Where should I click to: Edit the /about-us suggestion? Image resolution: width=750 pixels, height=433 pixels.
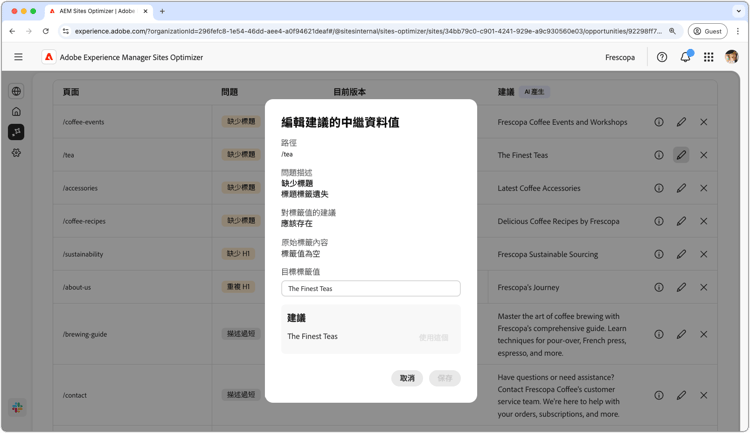(681, 287)
